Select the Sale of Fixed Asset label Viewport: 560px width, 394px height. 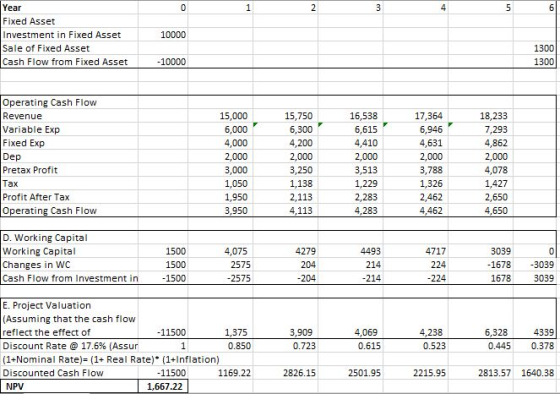[x=46, y=48]
